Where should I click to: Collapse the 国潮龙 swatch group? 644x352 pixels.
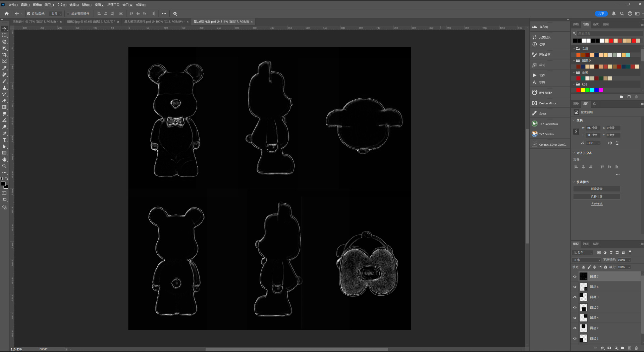click(x=574, y=61)
